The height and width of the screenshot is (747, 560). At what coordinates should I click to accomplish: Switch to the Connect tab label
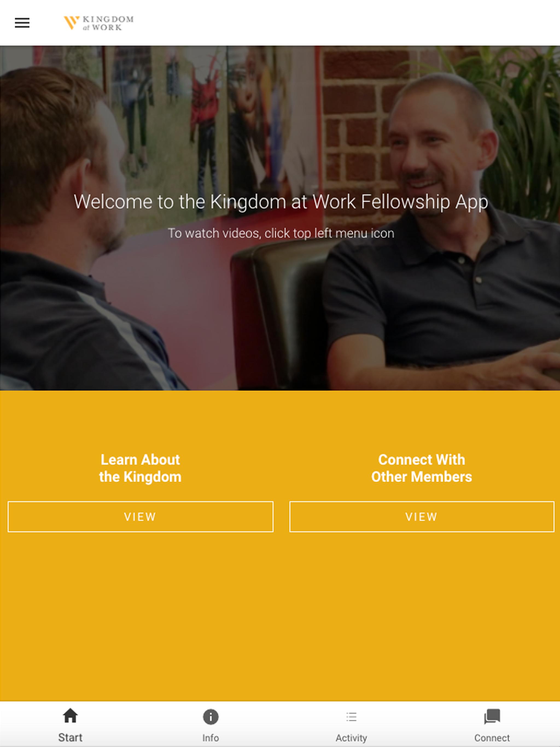tap(492, 738)
